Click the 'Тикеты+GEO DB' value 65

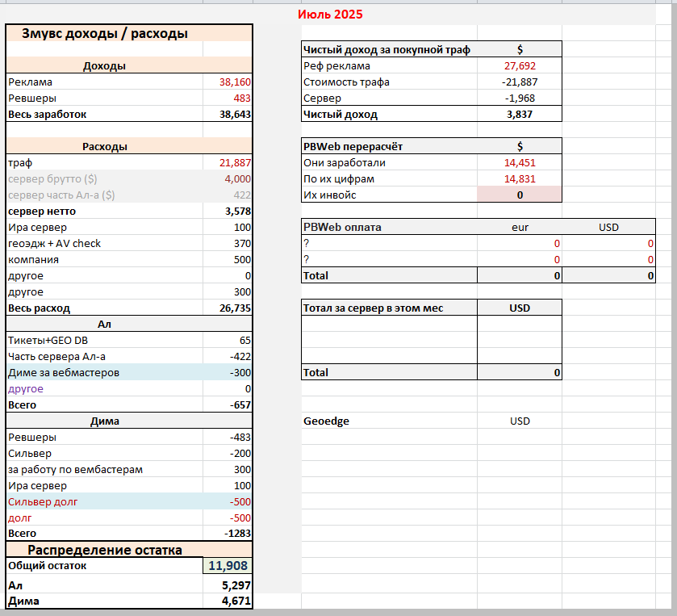(244, 341)
